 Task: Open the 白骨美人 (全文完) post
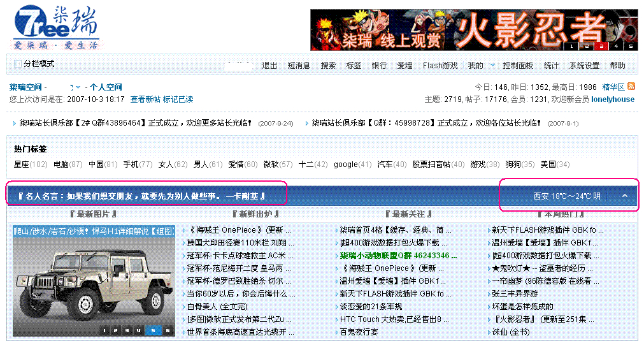coord(217,307)
